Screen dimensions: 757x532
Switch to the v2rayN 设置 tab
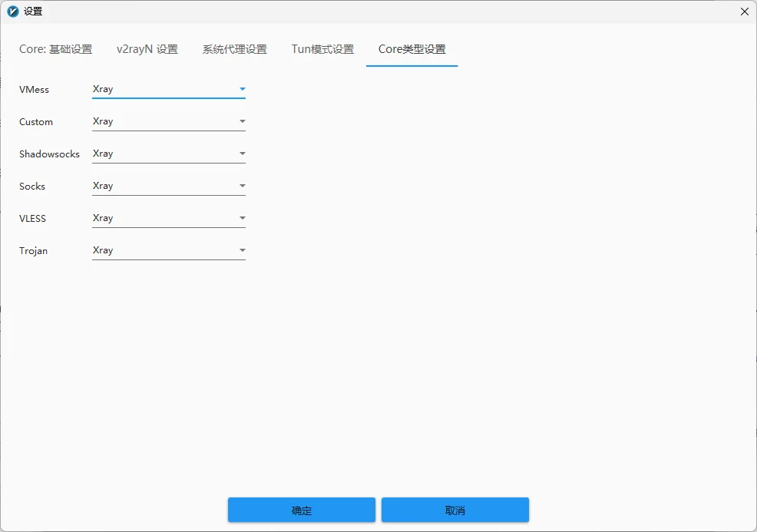click(147, 48)
